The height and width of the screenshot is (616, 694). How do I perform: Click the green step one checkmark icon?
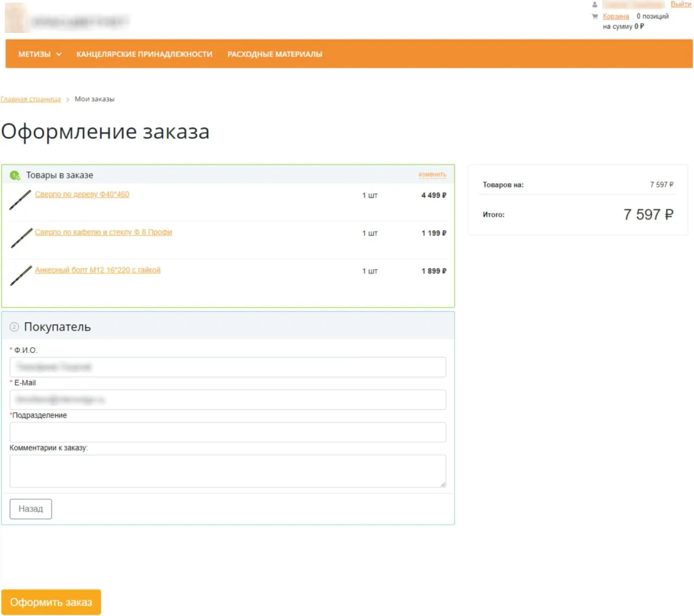[x=15, y=176]
